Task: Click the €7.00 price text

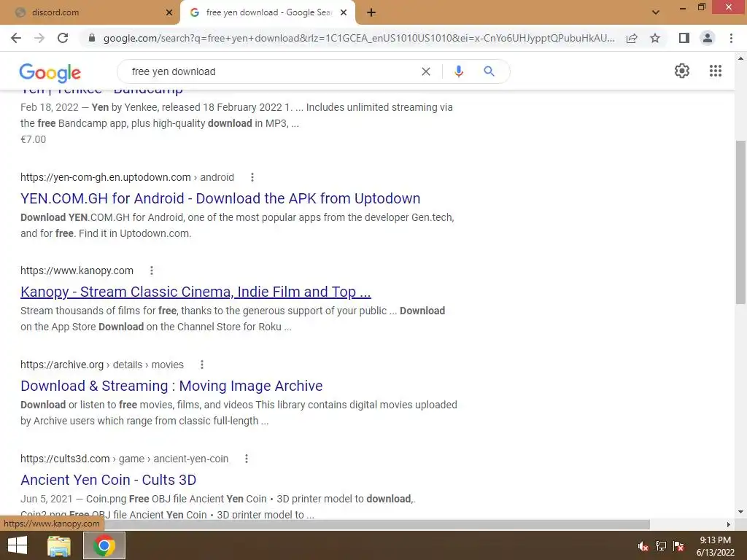Action: (x=34, y=139)
